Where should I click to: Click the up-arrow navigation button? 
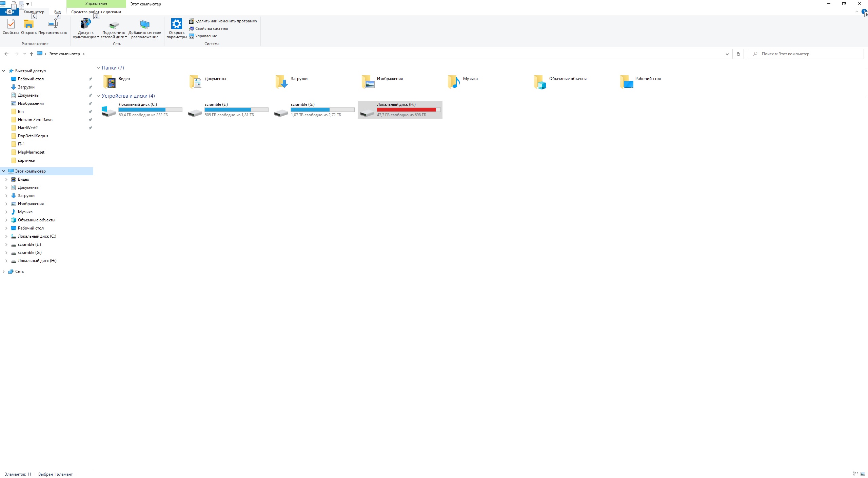click(x=32, y=54)
